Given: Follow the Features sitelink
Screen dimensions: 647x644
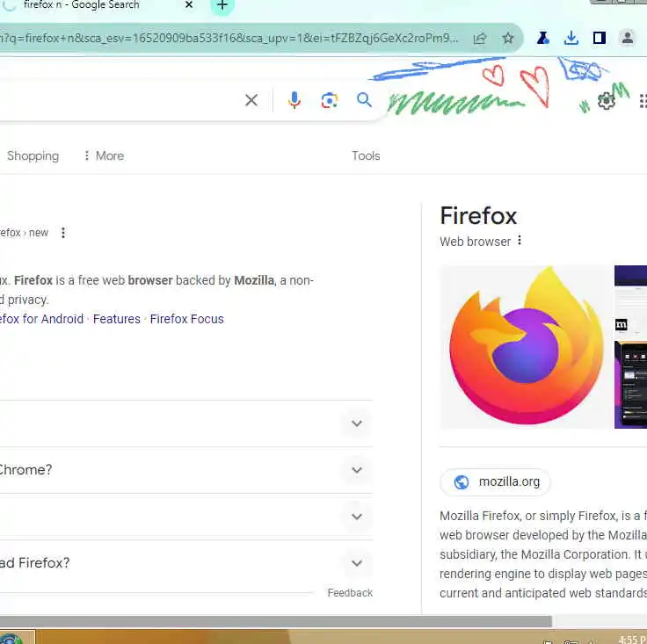Looking at the screenshot, I should point(117,319).
